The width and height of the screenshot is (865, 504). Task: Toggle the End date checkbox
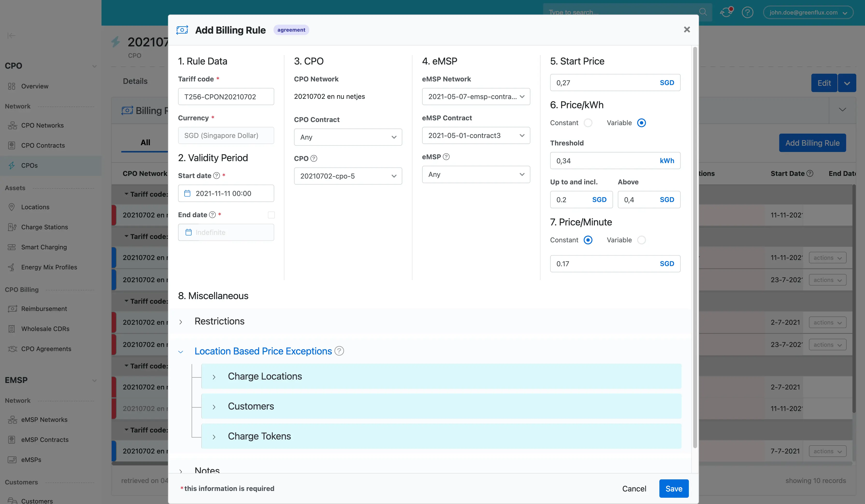coord(271,215)
